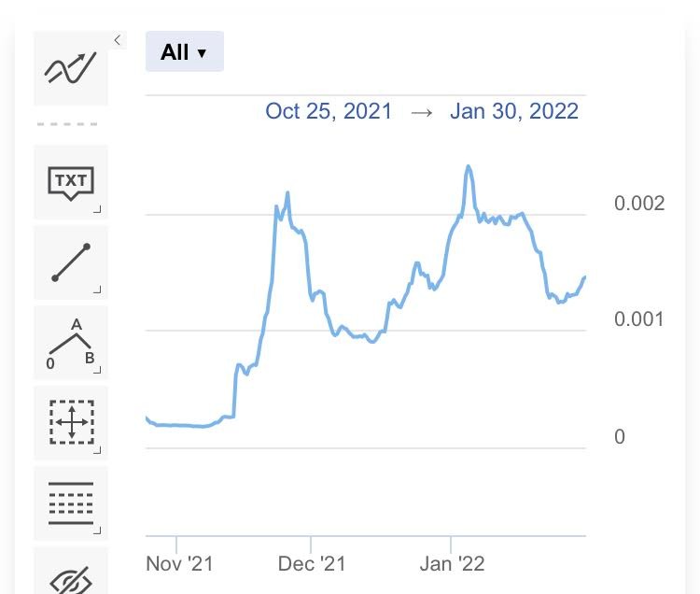The width and height of the screenshot is (700, 594).
Task: Click the Jan '22 axis label
Action: [x=452, y=563]
